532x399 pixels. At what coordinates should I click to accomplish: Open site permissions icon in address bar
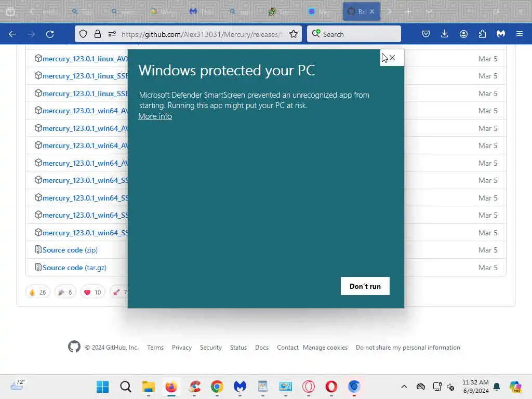(x=112, y=34)
